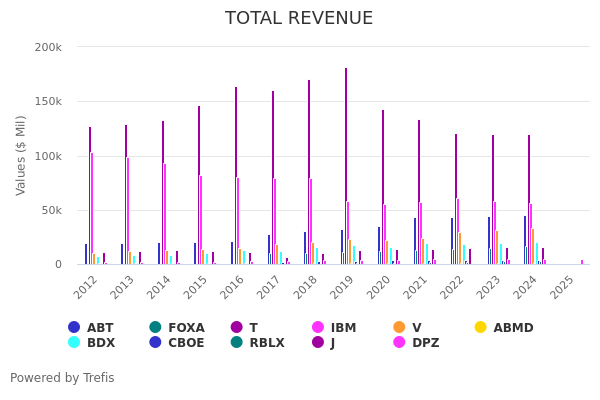
Task: Click the 200k y-axis label
Action: pos(48,47)
